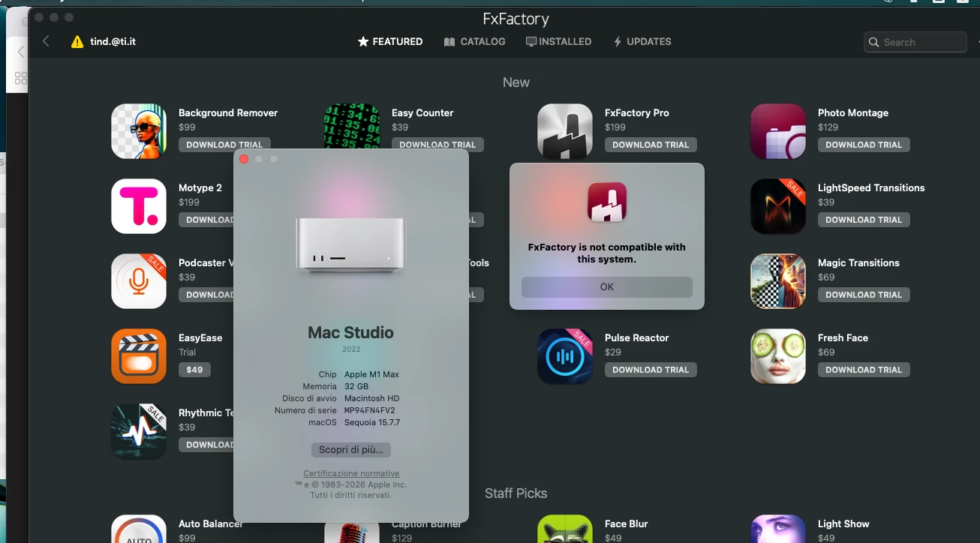Click the Staff Picks section heading
The image size is (980, 543).
(x=516, y=493)
